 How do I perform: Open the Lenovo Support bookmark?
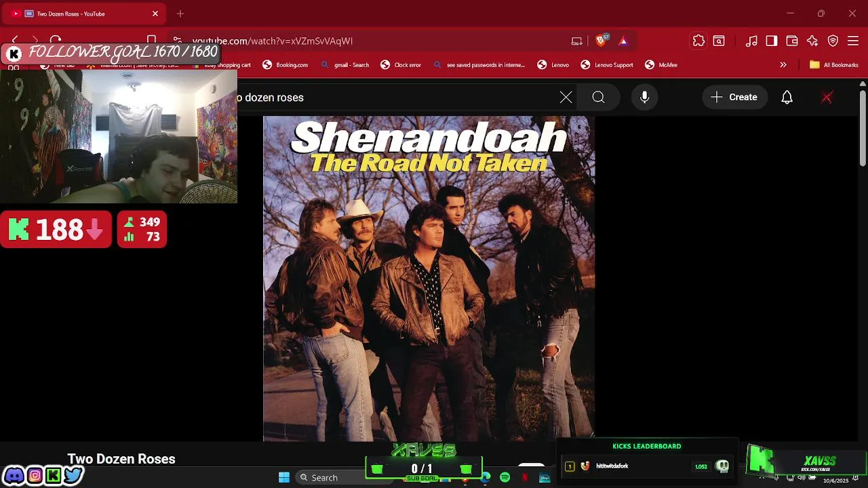(607, 65)
